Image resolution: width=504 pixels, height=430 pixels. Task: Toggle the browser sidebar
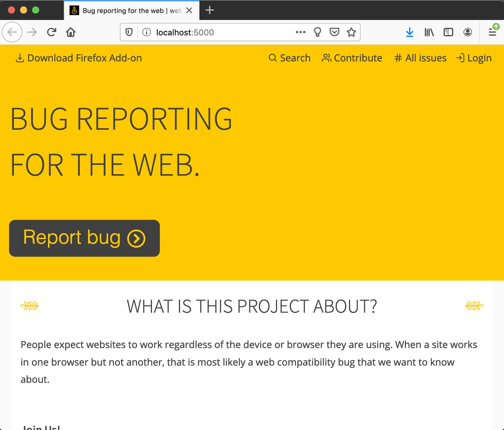point(448,32)
